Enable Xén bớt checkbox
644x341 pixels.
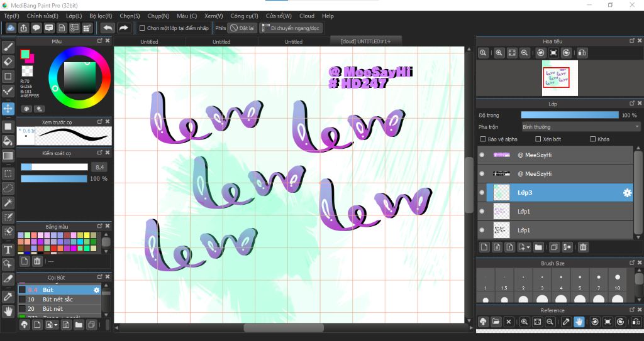(538, 139)
